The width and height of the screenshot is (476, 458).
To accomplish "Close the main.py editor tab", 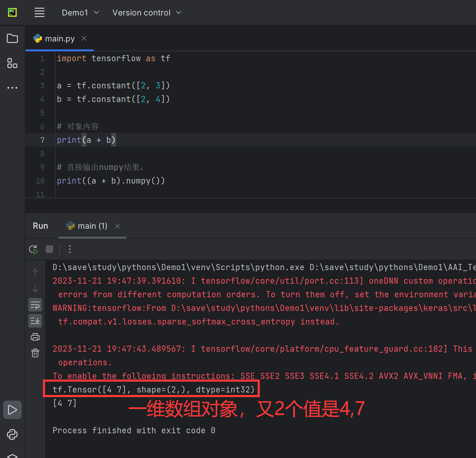I will click(x=84, y=38).
